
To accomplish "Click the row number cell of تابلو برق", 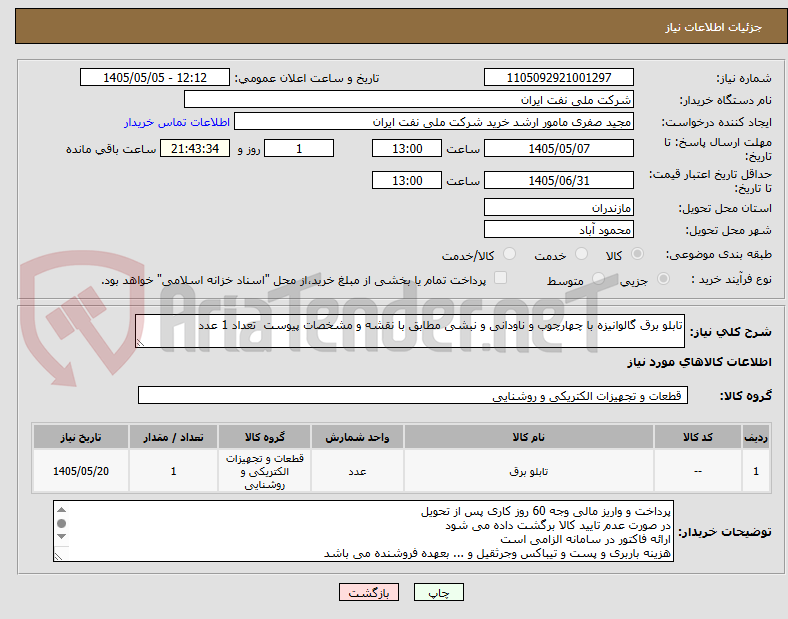I will click(x=756, y=471).
